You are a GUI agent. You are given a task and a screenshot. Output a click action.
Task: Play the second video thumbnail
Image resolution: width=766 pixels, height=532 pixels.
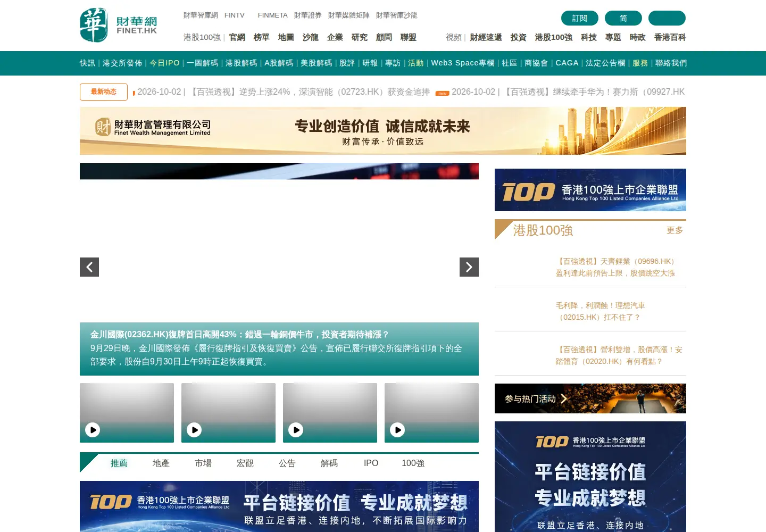click(194, 430)
